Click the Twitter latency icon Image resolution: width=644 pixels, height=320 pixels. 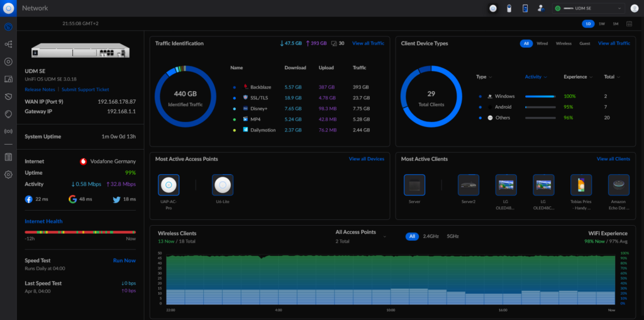(116, 199)
